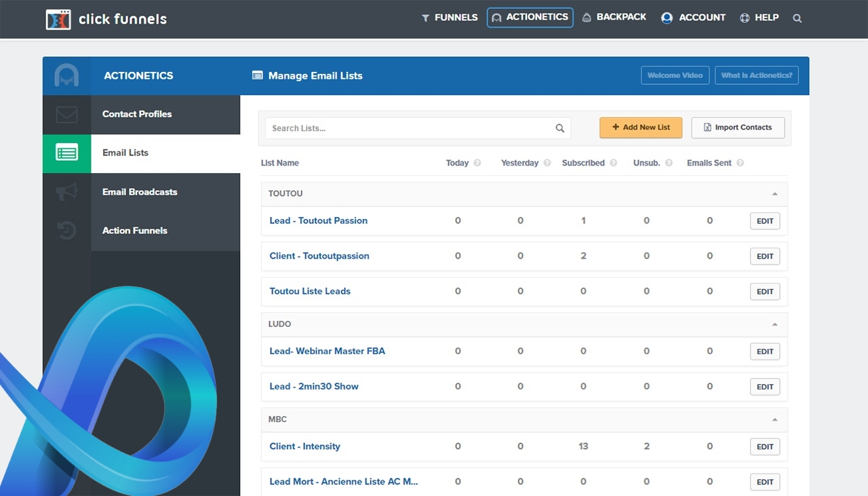Click subscribed count 13 for Client - Intensity

pyautogui.click(x=583, y=446)
